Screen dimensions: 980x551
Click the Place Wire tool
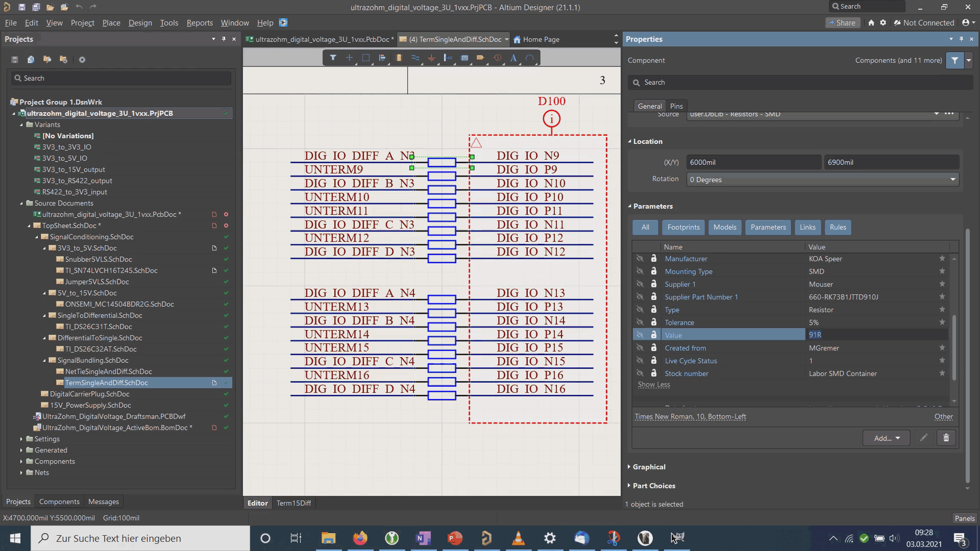pos(415,58)
